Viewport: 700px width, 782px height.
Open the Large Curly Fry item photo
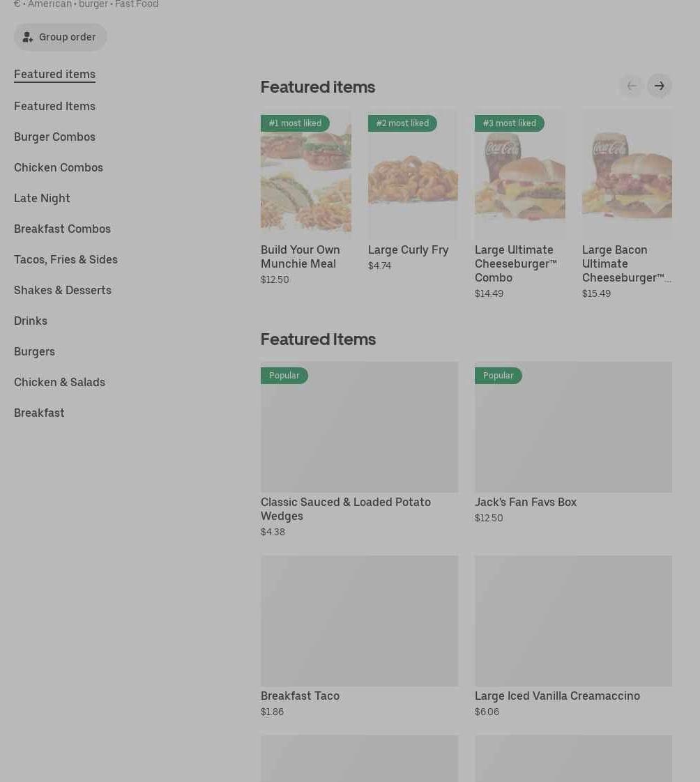point(413,174)
